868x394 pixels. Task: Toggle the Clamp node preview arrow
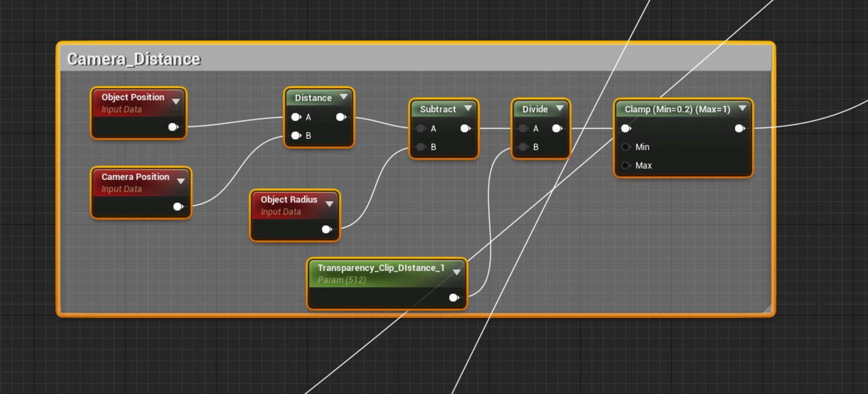point(742,108)
